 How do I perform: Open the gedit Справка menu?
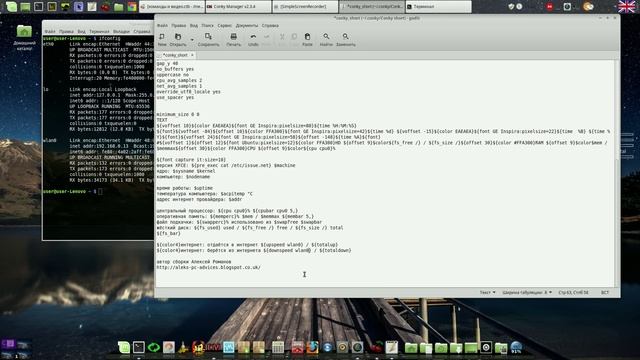270,25
